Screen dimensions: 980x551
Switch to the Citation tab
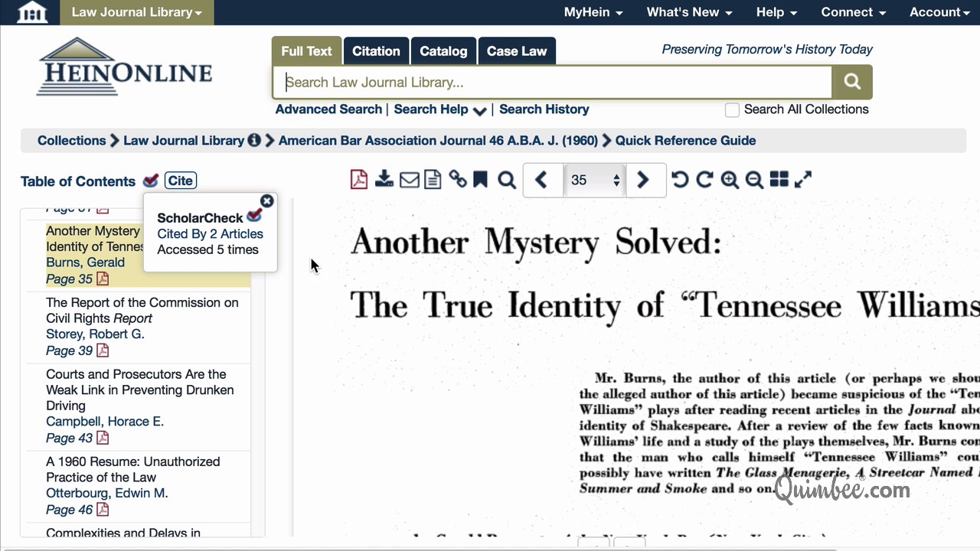[376, 51]
